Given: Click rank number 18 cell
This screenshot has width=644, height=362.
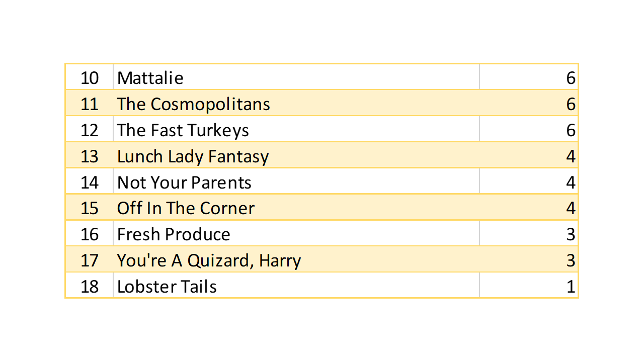Looking at the screenshot, I should tap(90, 287).
